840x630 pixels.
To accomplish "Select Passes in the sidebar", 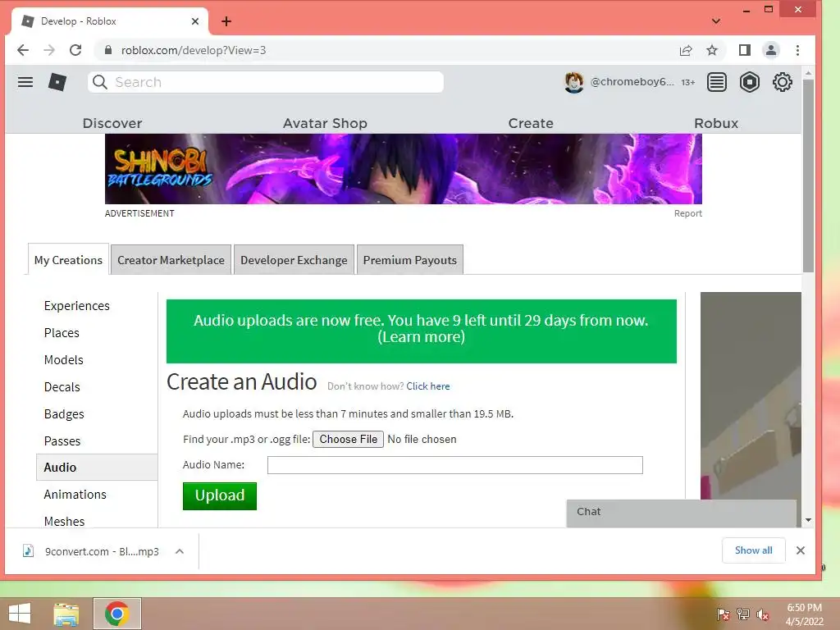I will 62,441.
